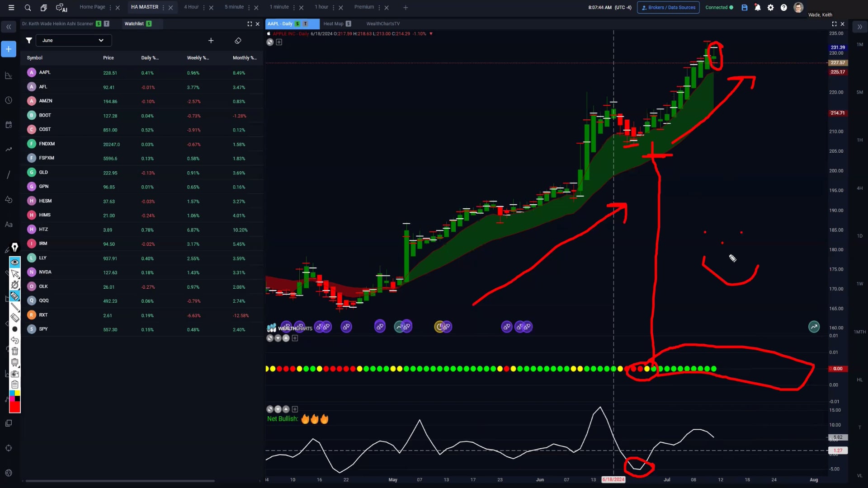
Task: Pick the red color swatch
Action: [x=15, y=407]
